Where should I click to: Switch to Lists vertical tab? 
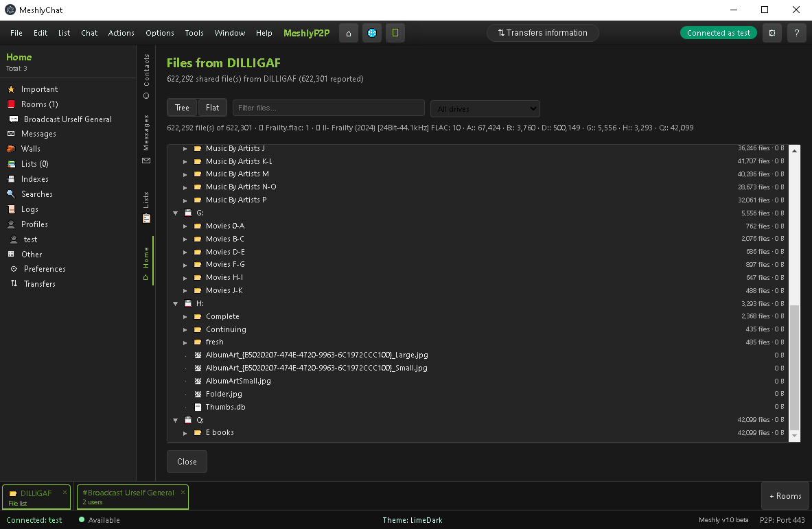pos(146,207)
